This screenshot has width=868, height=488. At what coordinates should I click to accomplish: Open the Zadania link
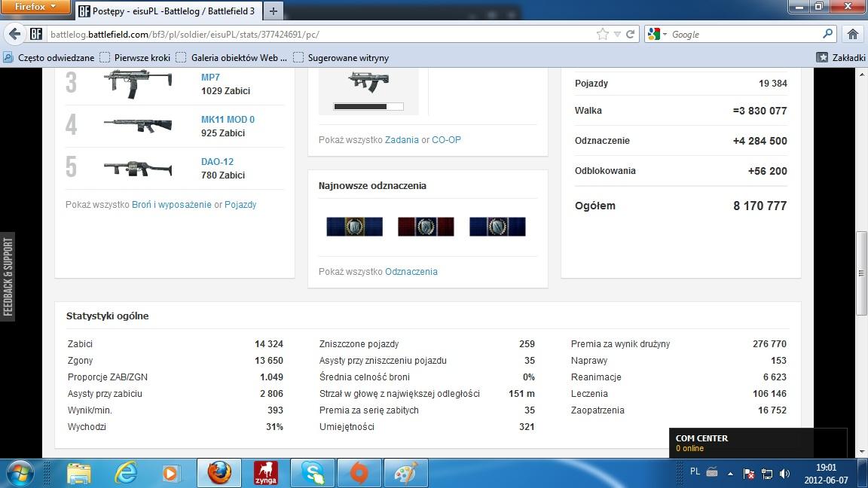[x=402, y=140]
